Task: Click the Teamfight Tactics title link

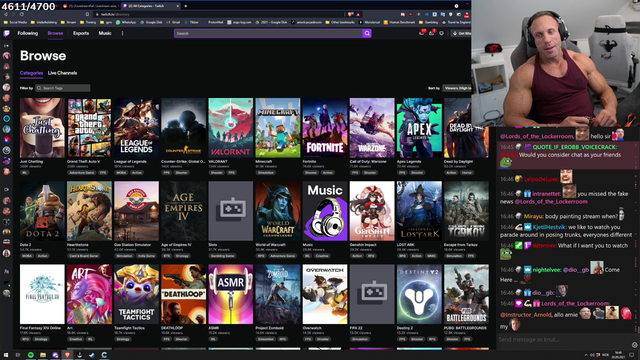Action: tap(129, 328)
